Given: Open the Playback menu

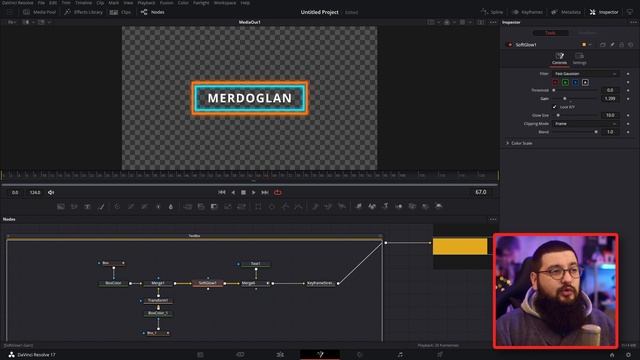Looking at the screenshot, I should [146, 2].
